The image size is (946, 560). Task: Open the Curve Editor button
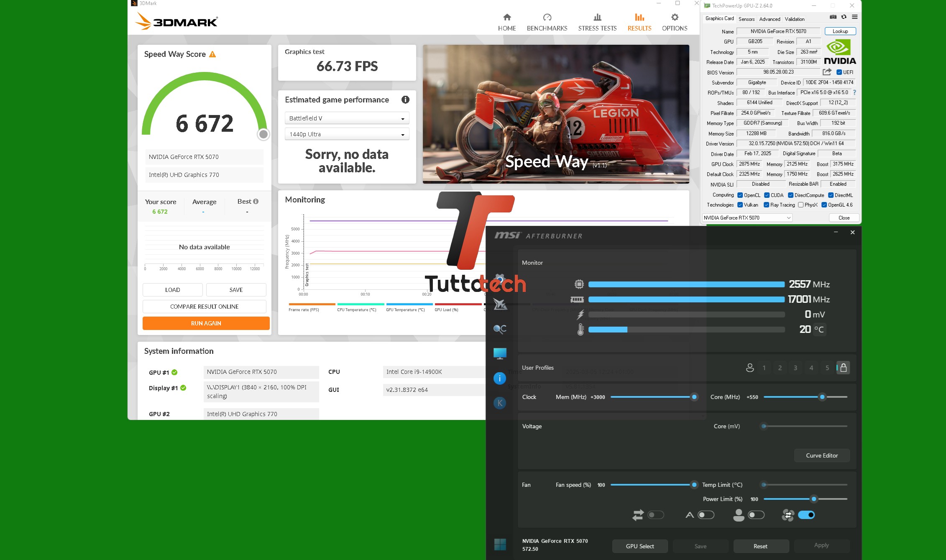821,455
